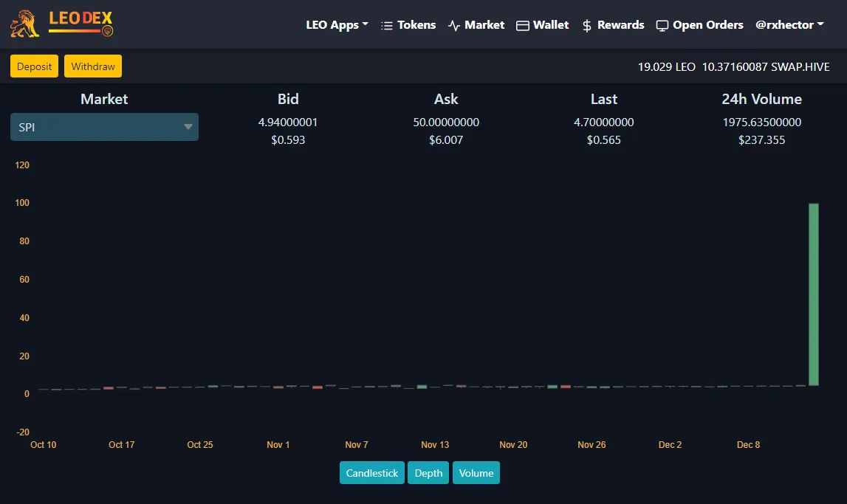Viewport: 847px width, 504px height.
Task: Open the LEO Apps dropdown menu
Action: [x=337, y=25]
